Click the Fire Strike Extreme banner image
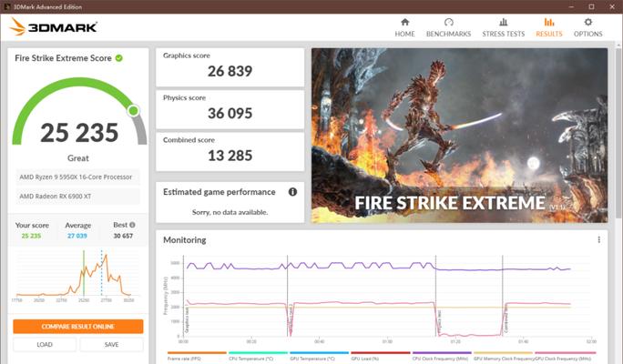The image size is (623, 364). (x=459, y=136)
